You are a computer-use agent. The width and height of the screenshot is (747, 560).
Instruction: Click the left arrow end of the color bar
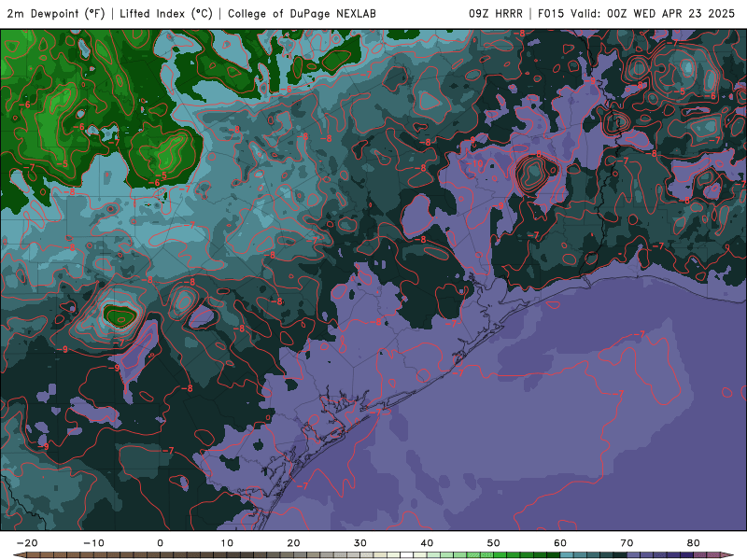tap(19, 555)
